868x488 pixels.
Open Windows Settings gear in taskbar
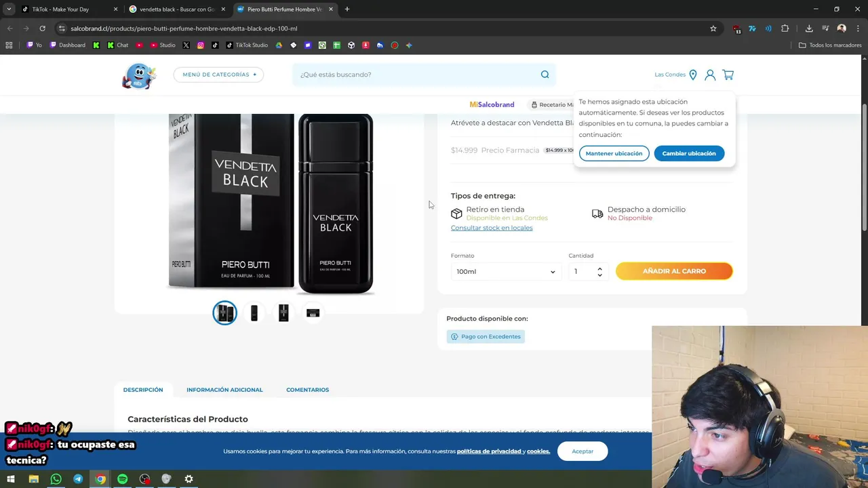(189, 479)
